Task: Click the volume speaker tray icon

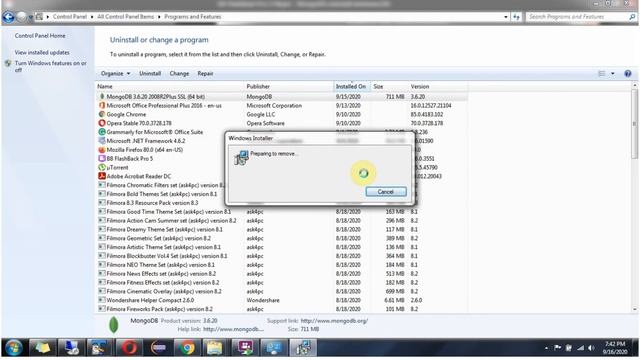Action: pyautogui.click(x=591, y=348)
